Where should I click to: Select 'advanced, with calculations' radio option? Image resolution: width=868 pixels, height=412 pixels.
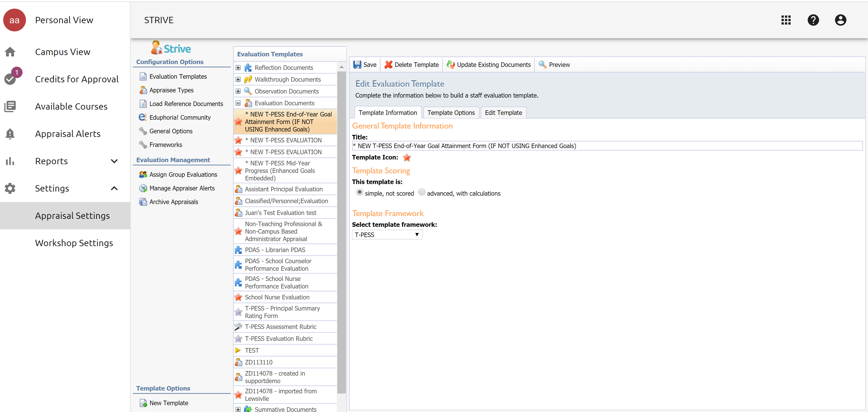(x=421, y=192)
